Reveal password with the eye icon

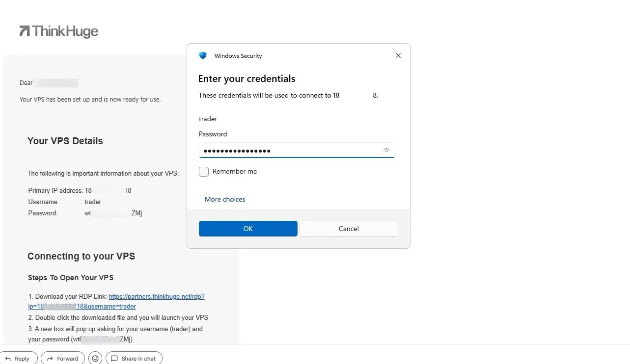(x=386, y=151)
